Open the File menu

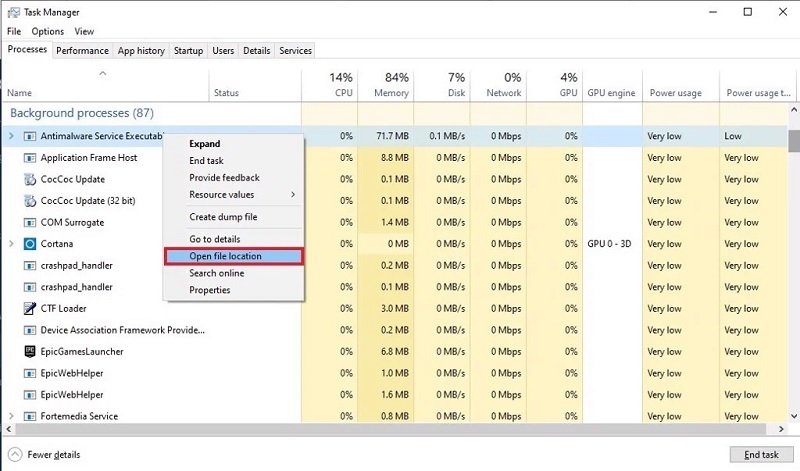(x=14, y=31)
